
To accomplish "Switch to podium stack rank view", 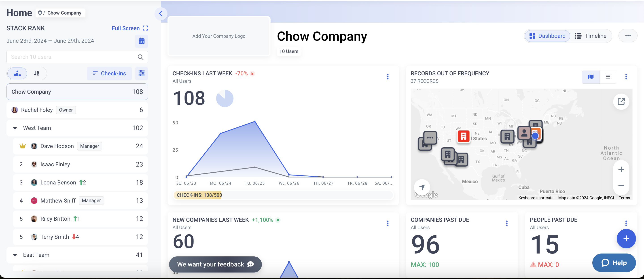I will [x=17, y=73].
